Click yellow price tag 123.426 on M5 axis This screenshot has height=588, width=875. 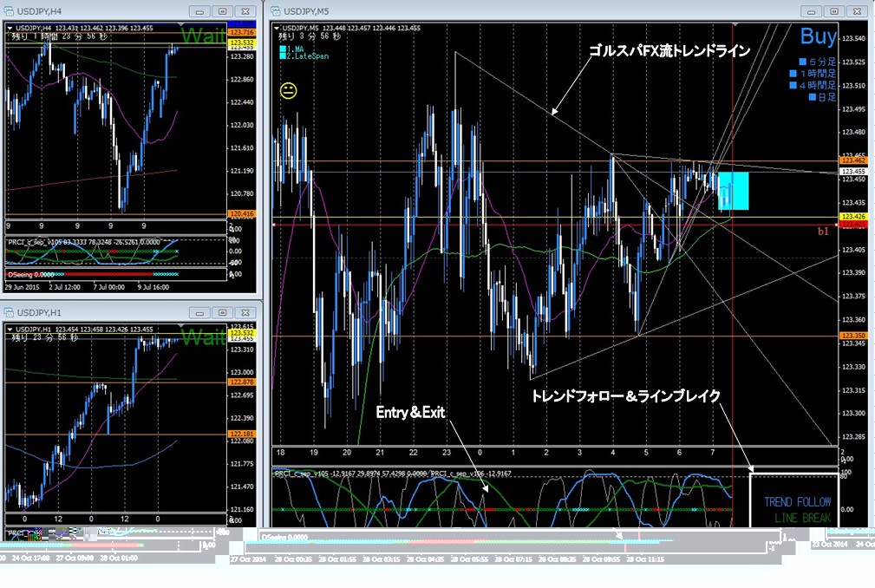tap(853, 217)
